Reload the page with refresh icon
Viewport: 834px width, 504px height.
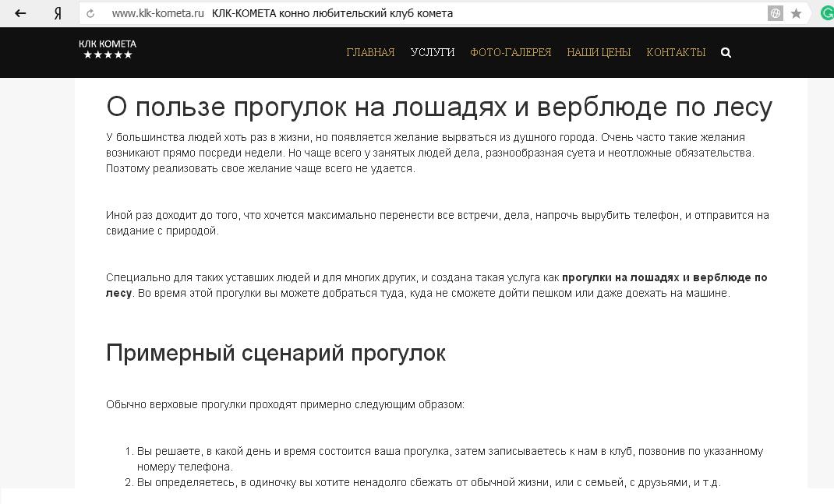(x=90, y=13)
